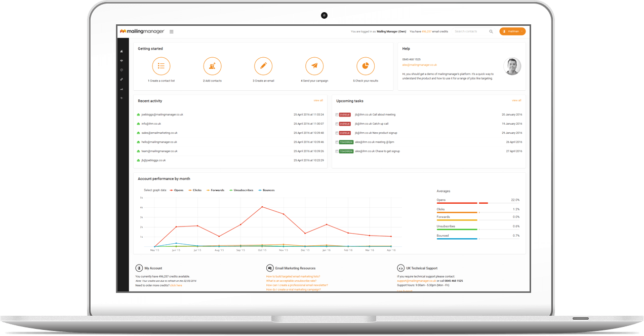Click 'jb@ihm.co.uk New product signup' task text
The image size is (644, 336).
pos(376,133)
